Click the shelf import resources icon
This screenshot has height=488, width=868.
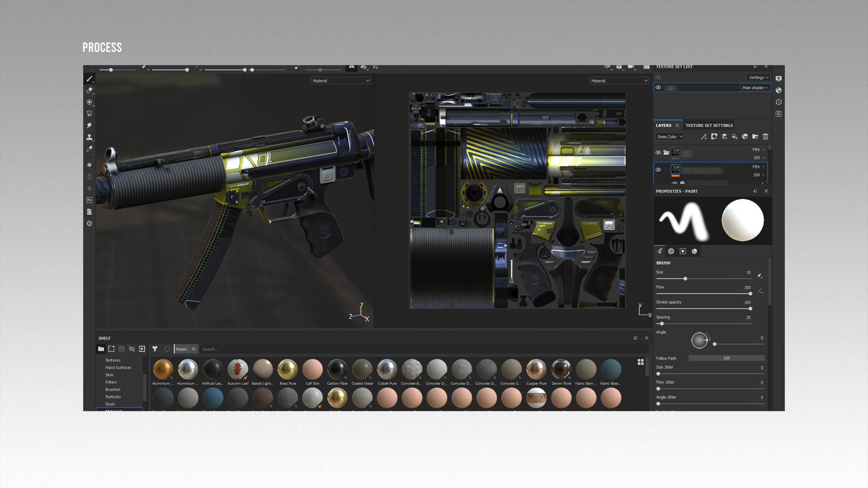(x=142, y=349)
